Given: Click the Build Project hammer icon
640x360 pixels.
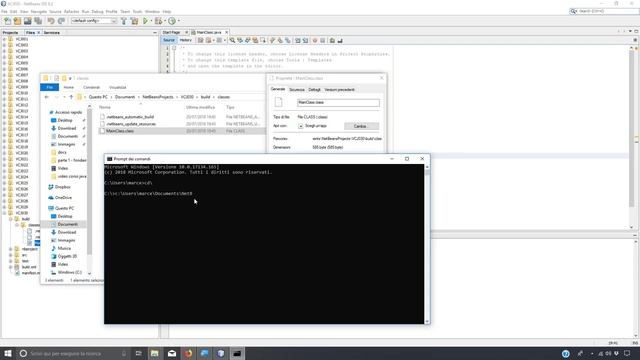Looking at the screenshot, I should point(124,21).
